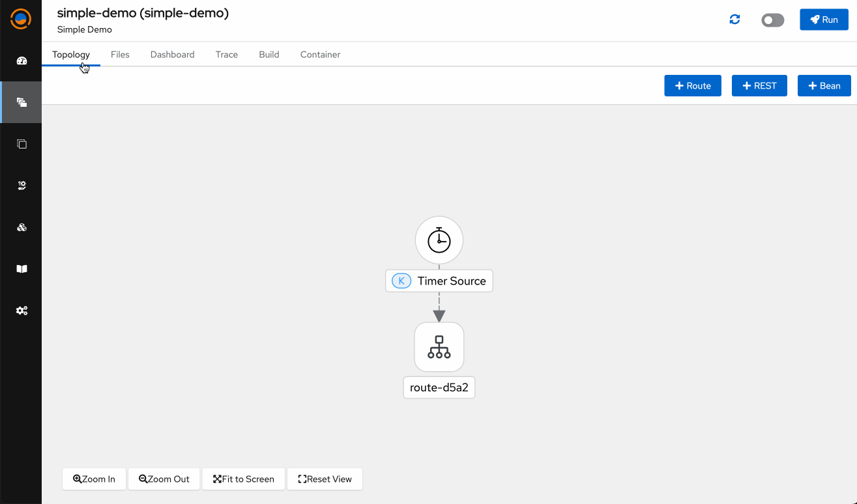
Task: Open the Resources cubes icon in sidebar
Action: (x=22, y=227)
